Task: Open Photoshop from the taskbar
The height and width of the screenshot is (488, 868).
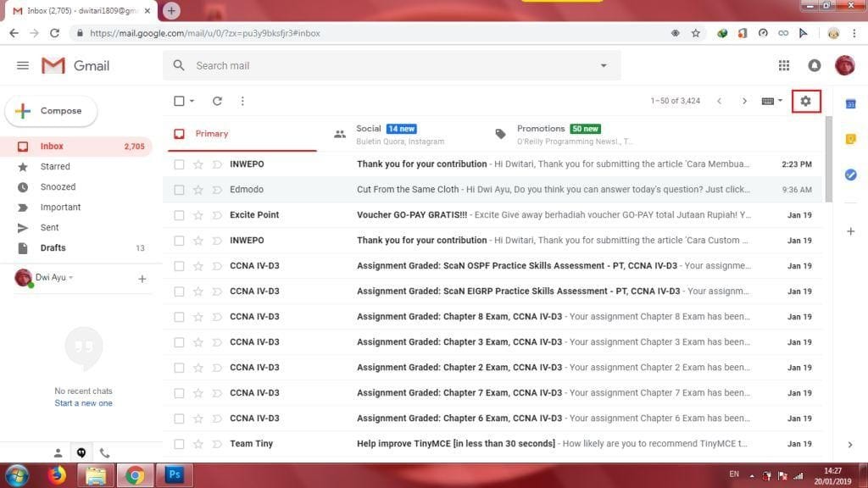Action: [175, 475]
